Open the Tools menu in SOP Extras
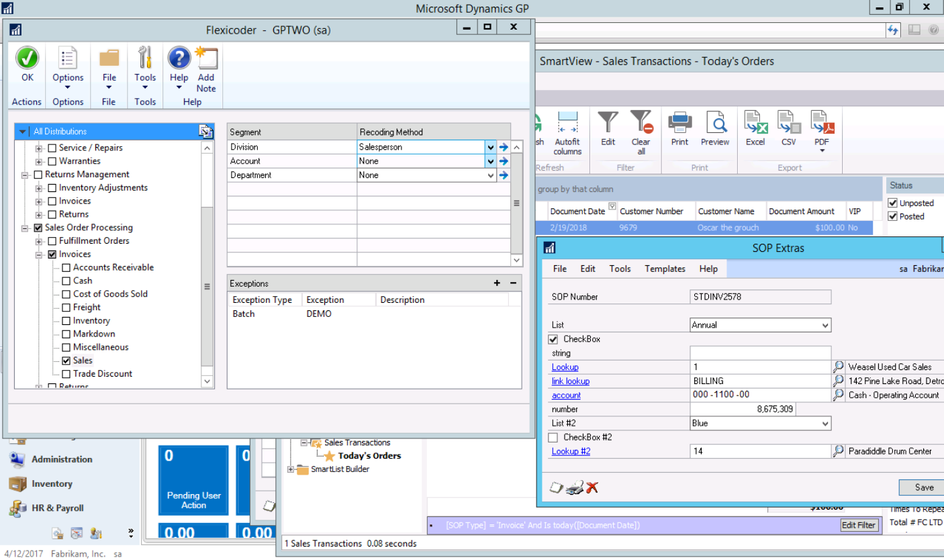The image size is (944, 560). click(x=620, y=269)
